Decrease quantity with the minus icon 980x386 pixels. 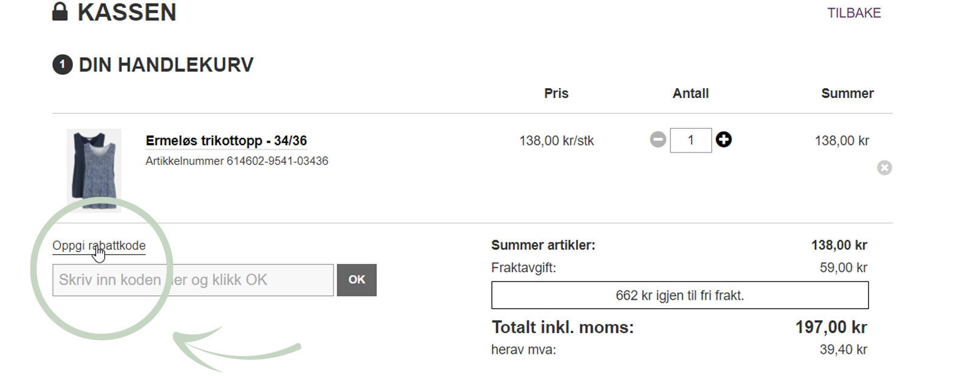[x=658, y=140]
